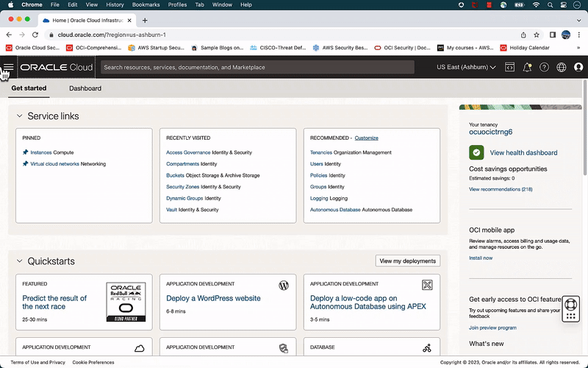This screenshot has height=368, width=588.
Task: Open the Cloud Shell developer tools icon
Action: [x=509, y=67]
